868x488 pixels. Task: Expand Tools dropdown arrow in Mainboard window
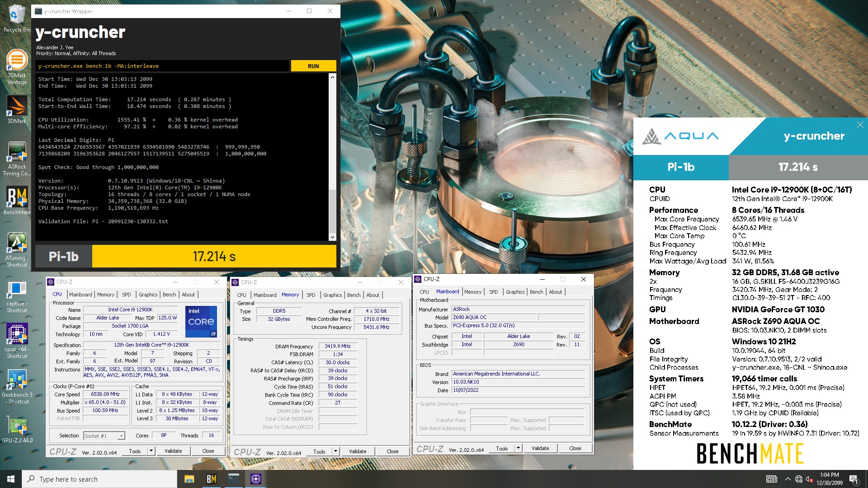[x=519, y=448]
